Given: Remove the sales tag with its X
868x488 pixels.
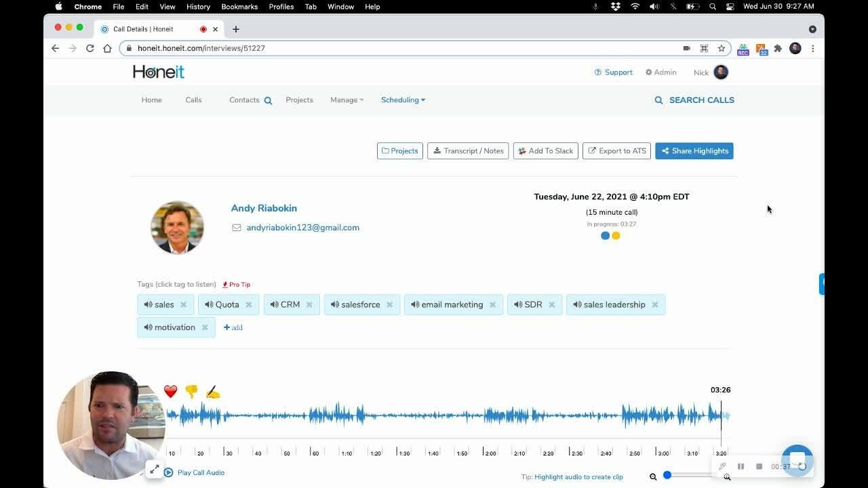Looking at the screenshot, I should pos(183,305).
